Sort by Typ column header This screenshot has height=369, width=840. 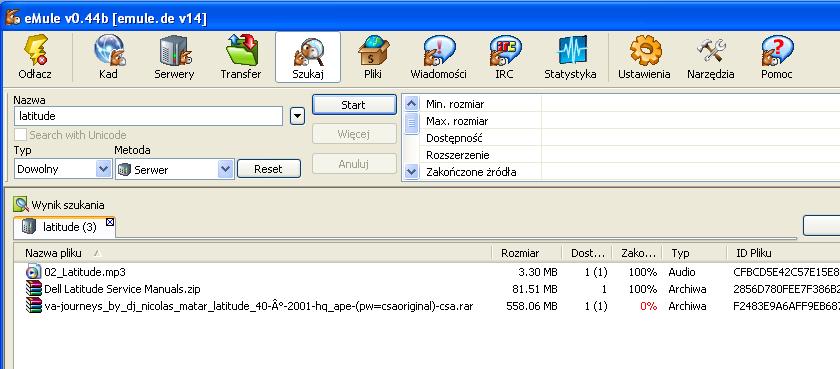coord(694,253)
